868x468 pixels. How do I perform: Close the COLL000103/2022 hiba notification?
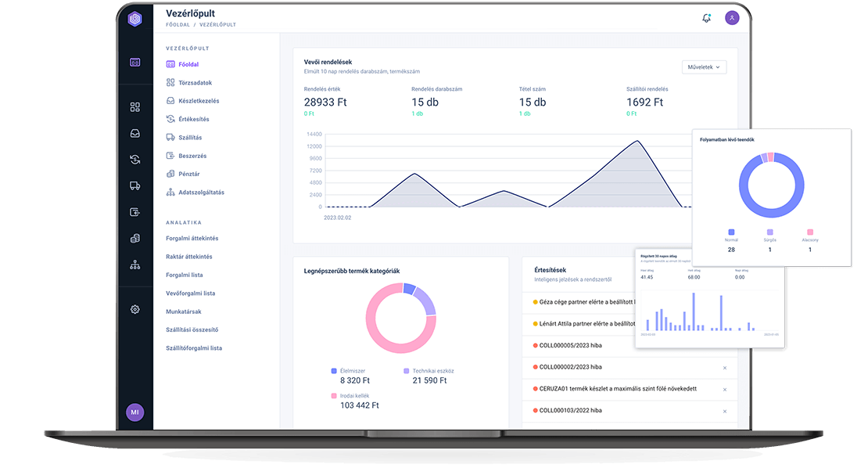[x=724, y=411]
